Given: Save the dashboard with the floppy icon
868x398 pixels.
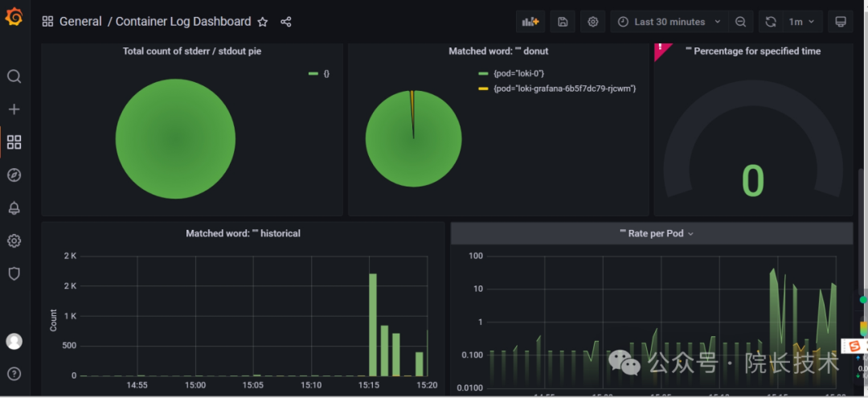Looking at the screenshot, I should click(x=563, y=22).
